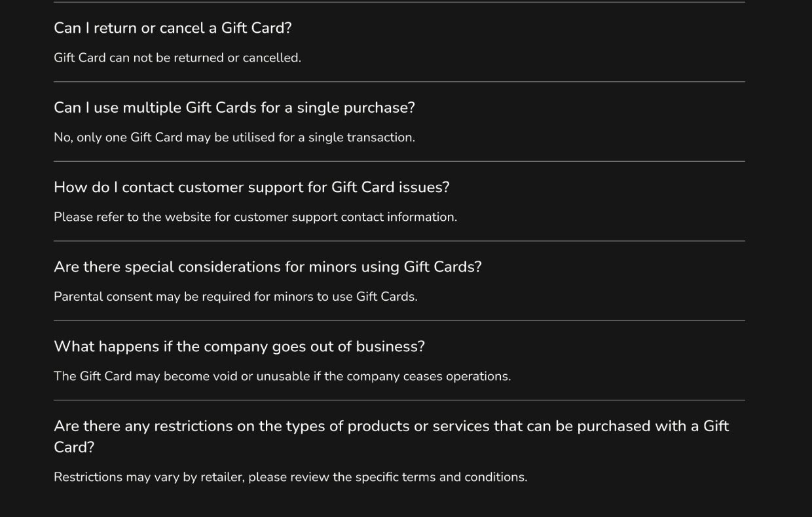Image resolution: width=812 pixels, height=517 pixels.
Task: Click the word "website" in the customer support answer
Action: (188, 217)
